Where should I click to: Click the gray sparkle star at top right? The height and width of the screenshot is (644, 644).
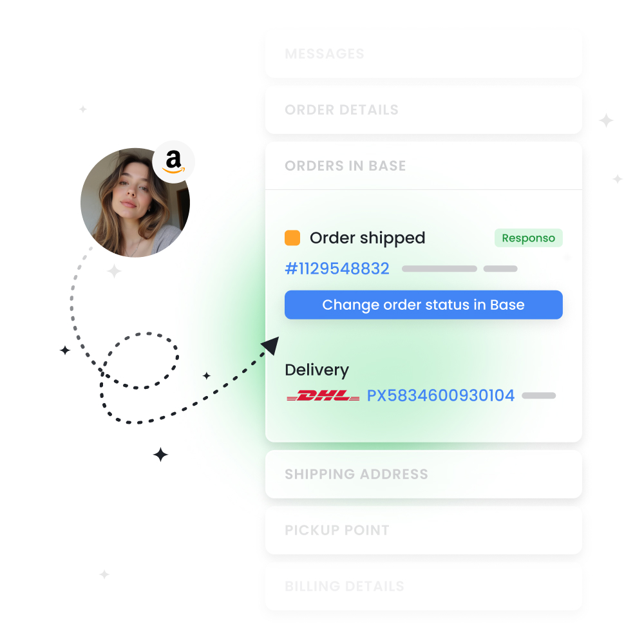tap(606, 120)
